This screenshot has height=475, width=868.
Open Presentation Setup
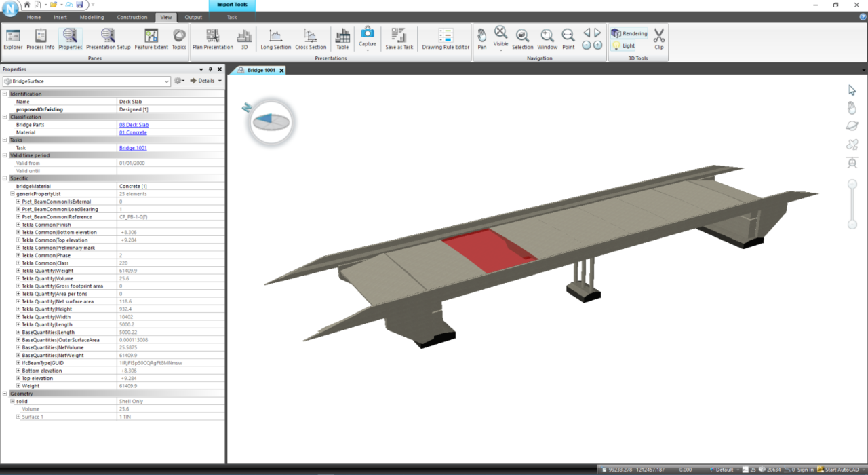[108, 39]
